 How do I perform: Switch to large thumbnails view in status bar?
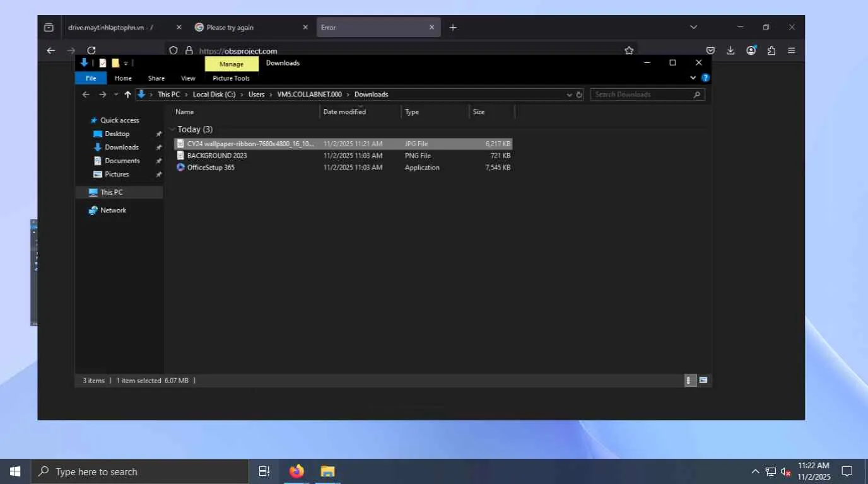pyautogui.click(x=703, y=380)
